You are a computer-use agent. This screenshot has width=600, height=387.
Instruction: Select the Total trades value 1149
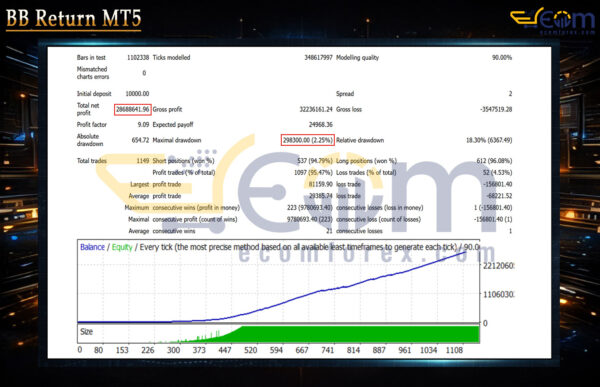point(143,161)
